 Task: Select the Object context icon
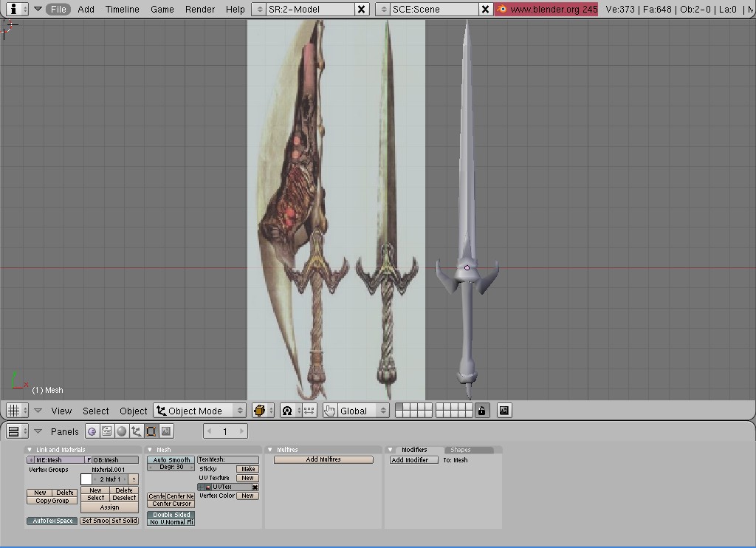point(137,431)
